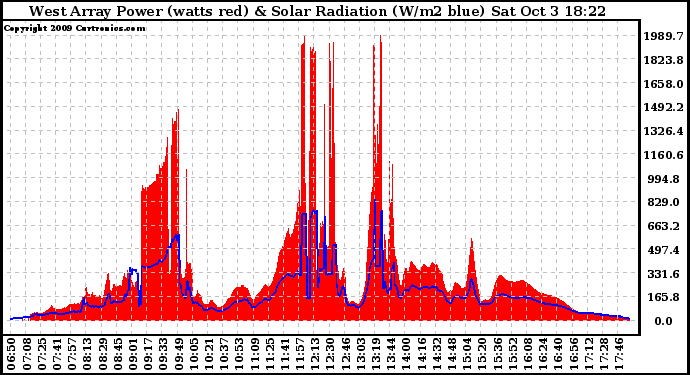Click the 16:08 time label
Viewport: 690px width, 375px height.
[528, 354]
